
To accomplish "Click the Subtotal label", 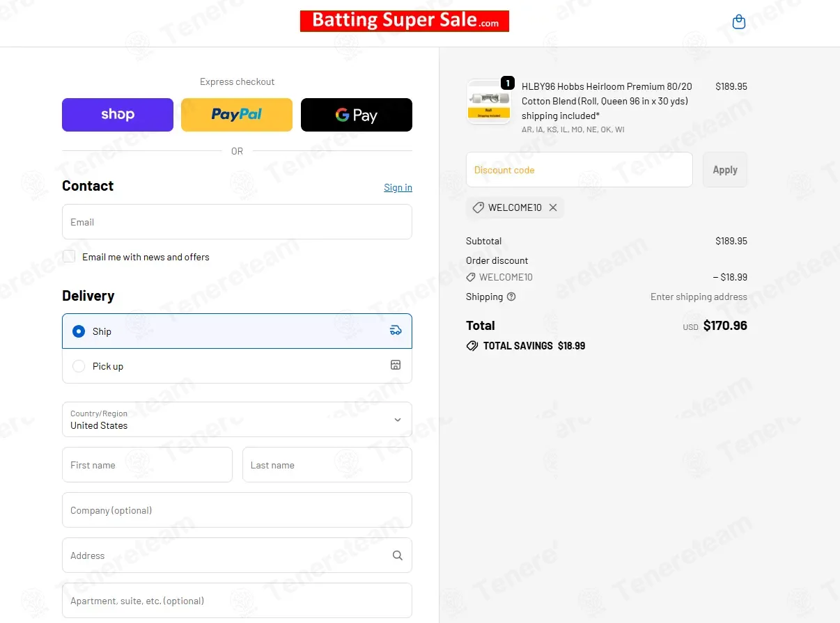I will pyautogui.click(x=483, y=241).
